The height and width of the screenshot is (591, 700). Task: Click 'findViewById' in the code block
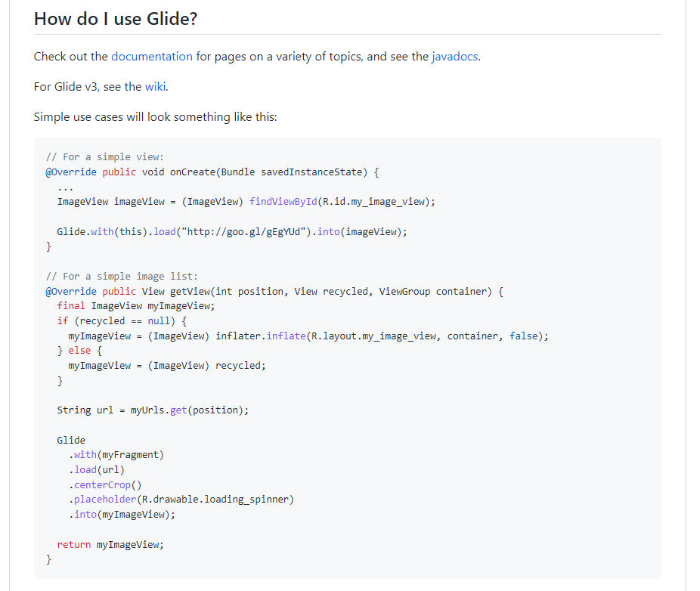(x=283, y=202)
